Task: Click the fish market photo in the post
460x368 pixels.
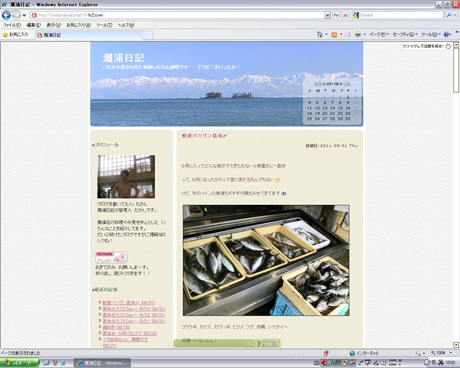Action: [x=266, y=260]
